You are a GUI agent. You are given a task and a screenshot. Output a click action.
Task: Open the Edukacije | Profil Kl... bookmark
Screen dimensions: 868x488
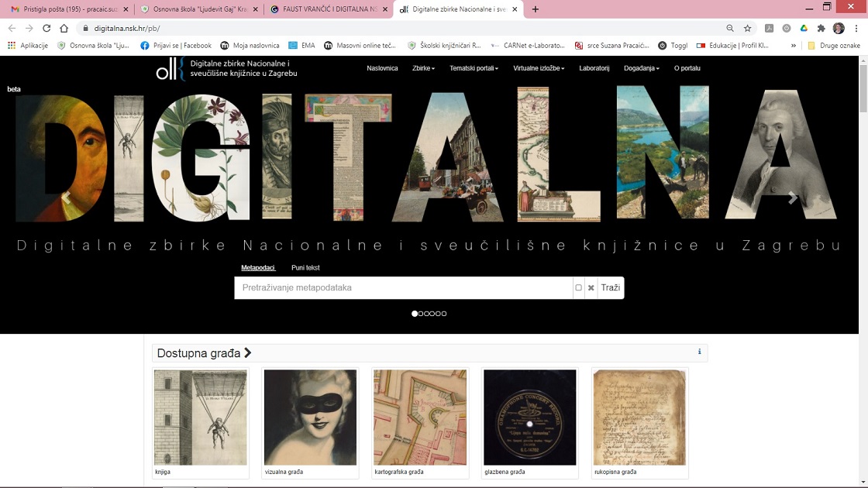(x=732, y=46)
